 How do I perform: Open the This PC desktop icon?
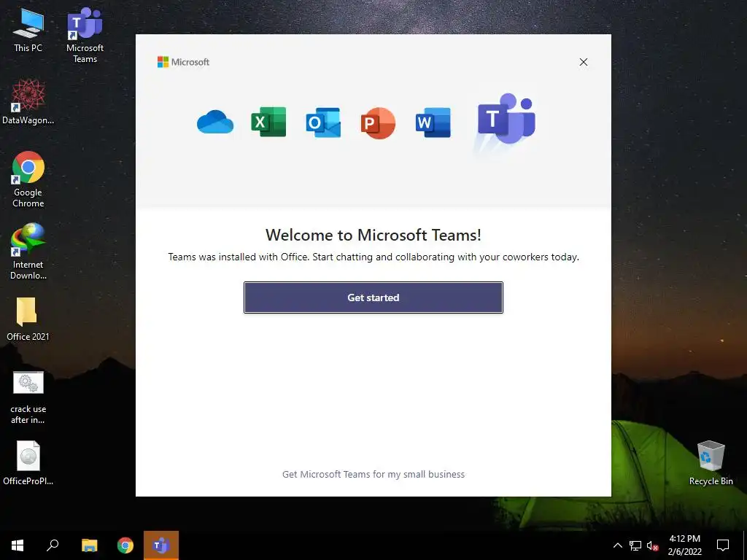[28, 29]
